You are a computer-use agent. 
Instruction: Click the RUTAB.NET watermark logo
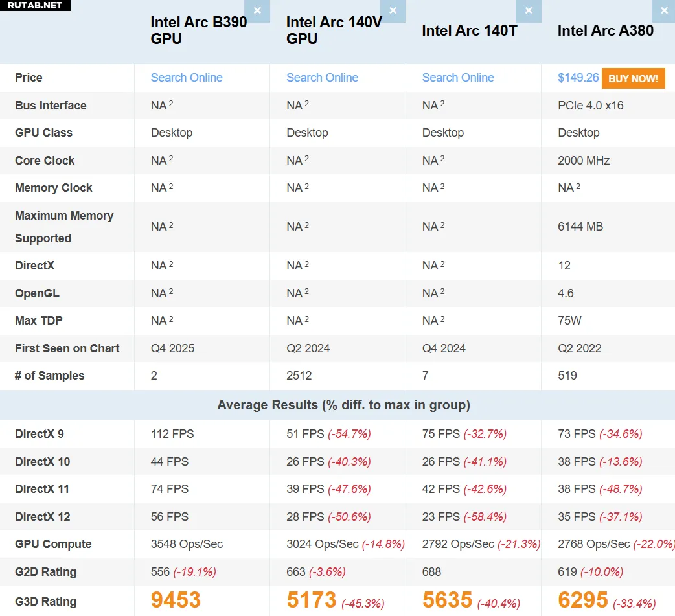pos(35,6)
